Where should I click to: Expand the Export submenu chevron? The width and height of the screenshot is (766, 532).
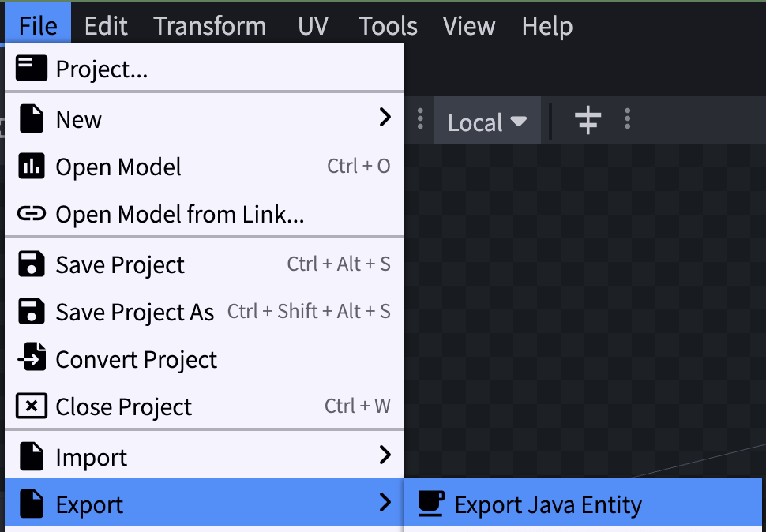coord(385,503)
